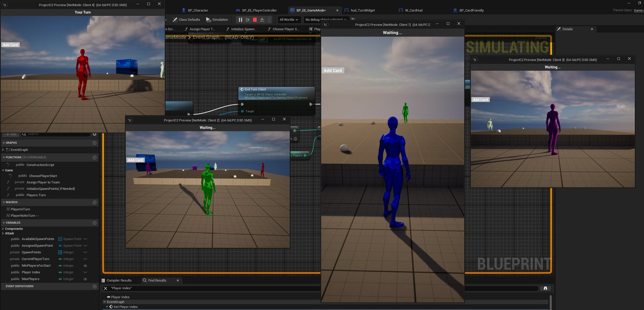
Task: Add a new macro with plus icon
Action: (x=94, y=202)
